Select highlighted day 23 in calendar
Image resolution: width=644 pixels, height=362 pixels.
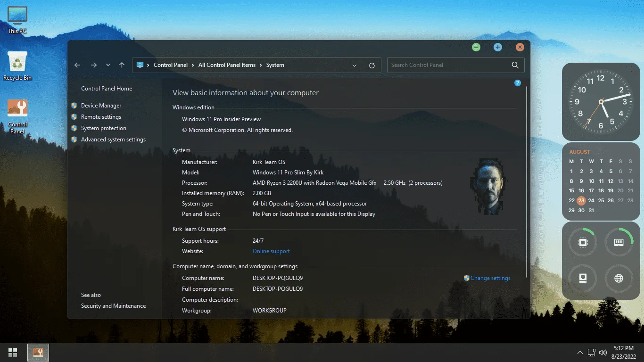point(581,200)
